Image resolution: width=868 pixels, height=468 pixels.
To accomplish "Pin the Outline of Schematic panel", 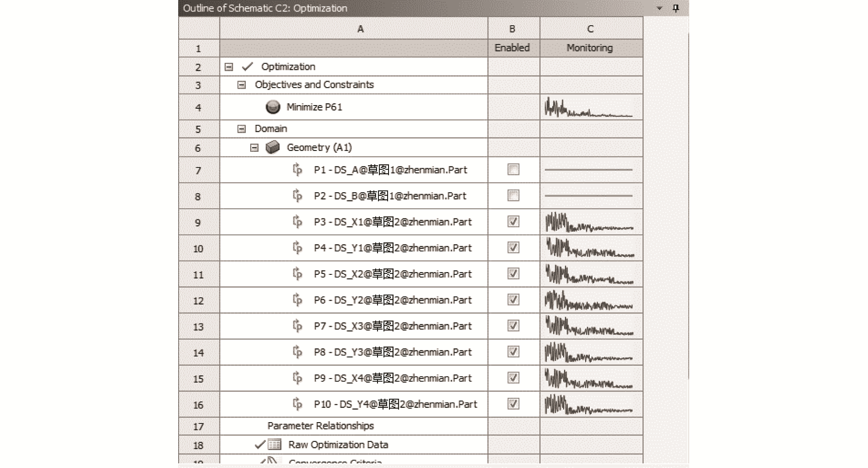I will pyautogui.click(x=676, y=8).
